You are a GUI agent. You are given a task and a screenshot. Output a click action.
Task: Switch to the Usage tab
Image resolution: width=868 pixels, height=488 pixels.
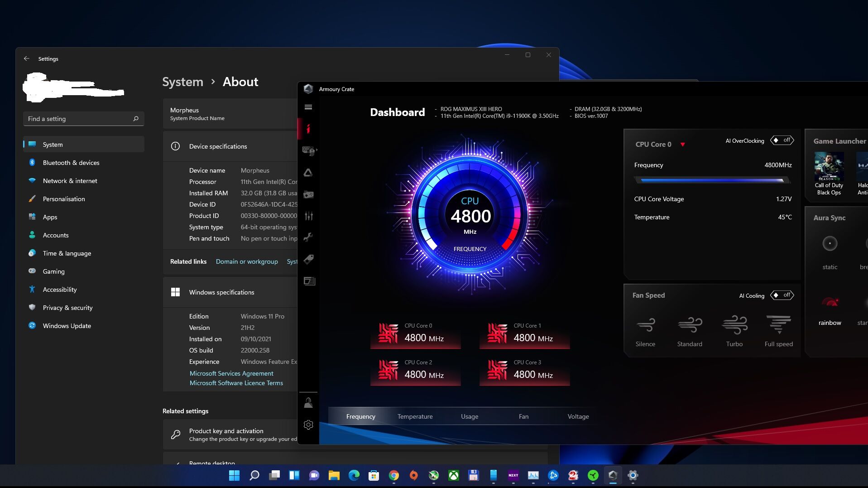point(470,416)
